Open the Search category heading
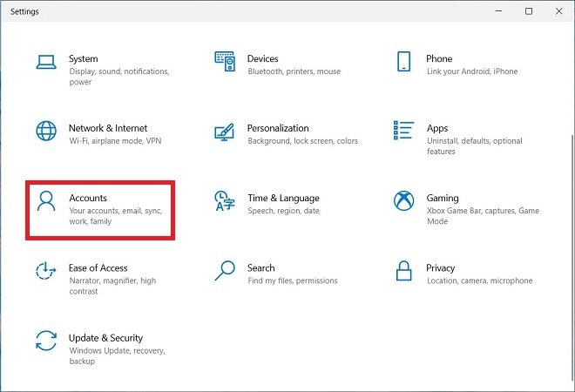 coord(260,268)
